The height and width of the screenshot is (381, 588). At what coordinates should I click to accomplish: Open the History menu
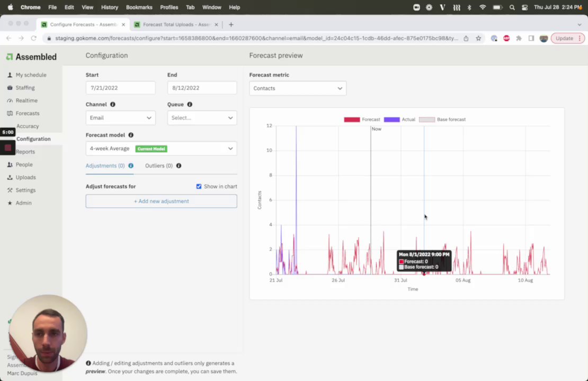pos(110,7)
